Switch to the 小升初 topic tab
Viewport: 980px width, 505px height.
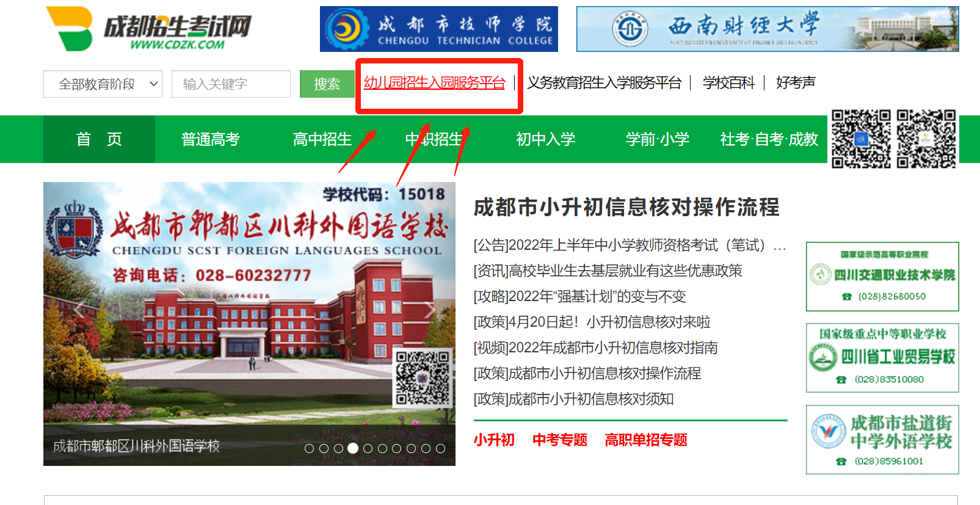click(494, 440)
